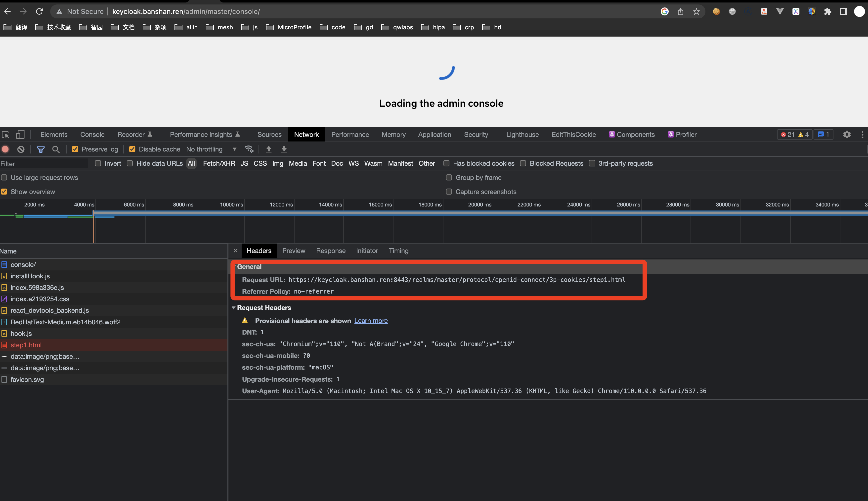Open network conditions panel
The width and height of the screenshot is (868, 501).
coord(249,149)
